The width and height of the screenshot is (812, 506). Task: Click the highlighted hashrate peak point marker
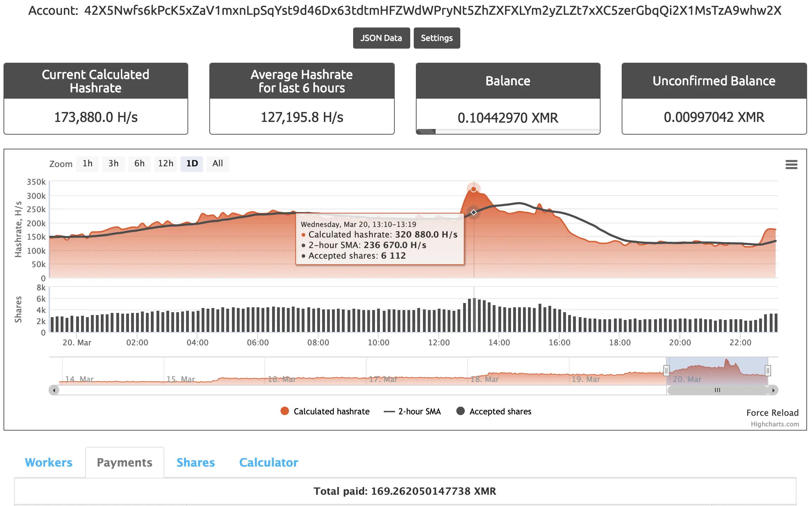point(474,189)
